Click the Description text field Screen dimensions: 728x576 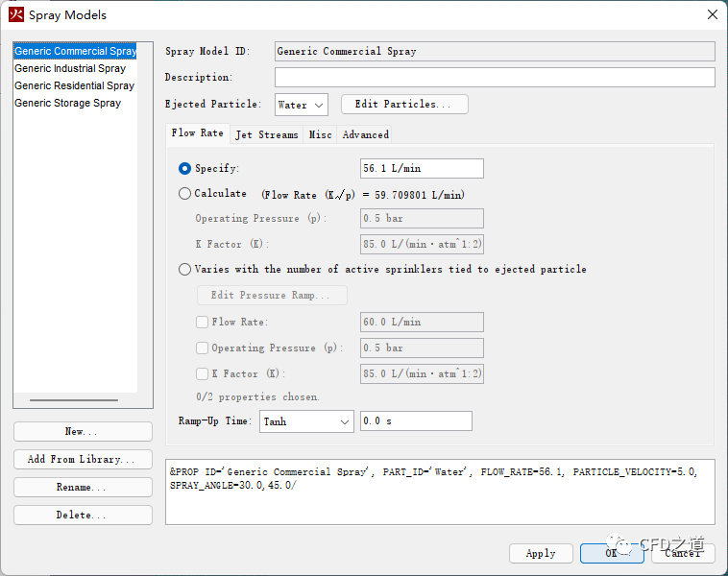(x=495, y=78)
